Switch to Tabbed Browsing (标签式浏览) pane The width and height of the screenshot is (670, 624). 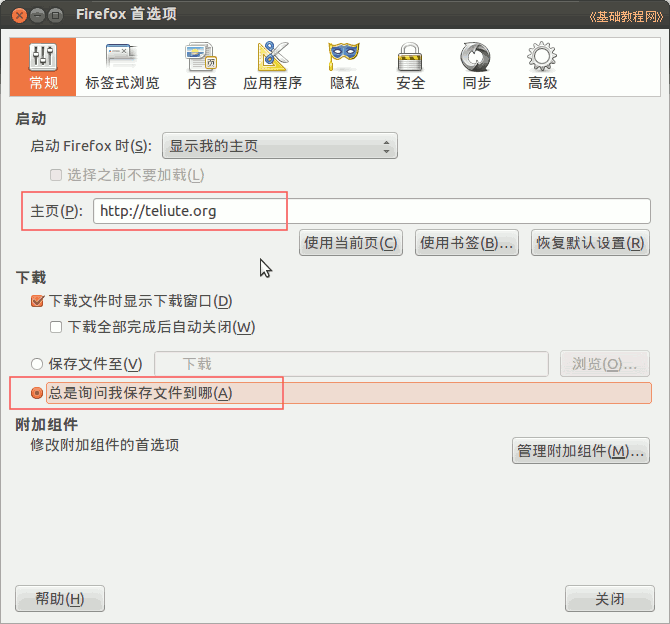pyautogui.click(x=122, y=67)
